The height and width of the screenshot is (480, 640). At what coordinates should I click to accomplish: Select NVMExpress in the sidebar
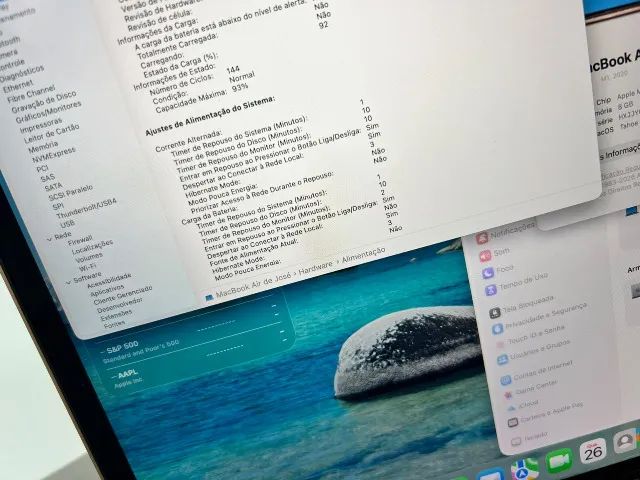coord(54,155)
